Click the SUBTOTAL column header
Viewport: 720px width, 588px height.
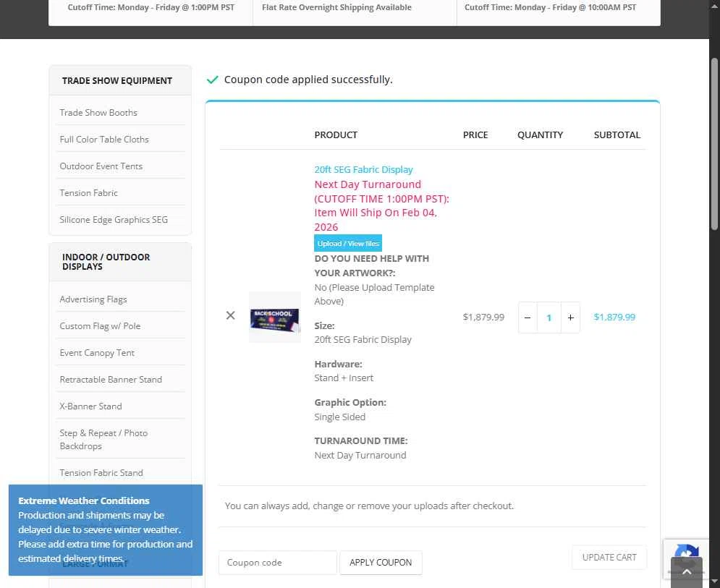coord(617,135)
